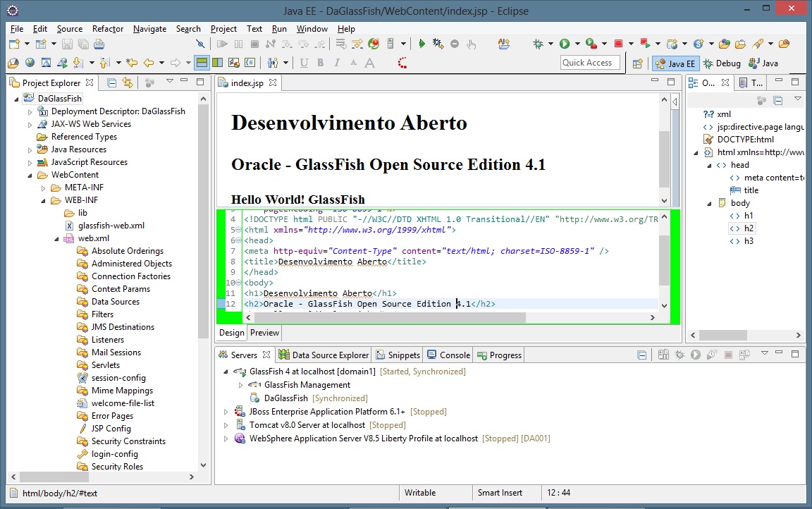Viewport: 812px width, 509px height.
Task: Toggle the vertical split pane layout button
Action: coord(219,63)
